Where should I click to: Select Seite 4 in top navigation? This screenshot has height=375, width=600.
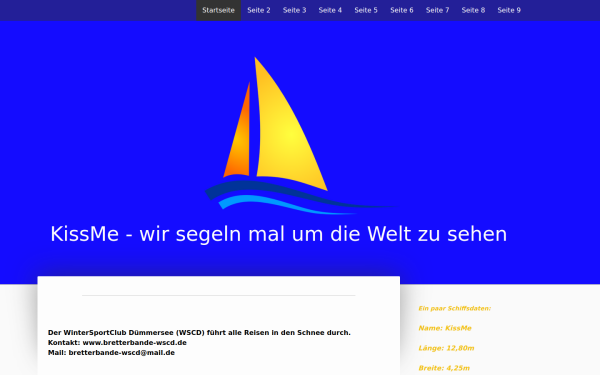coord(330,10)
